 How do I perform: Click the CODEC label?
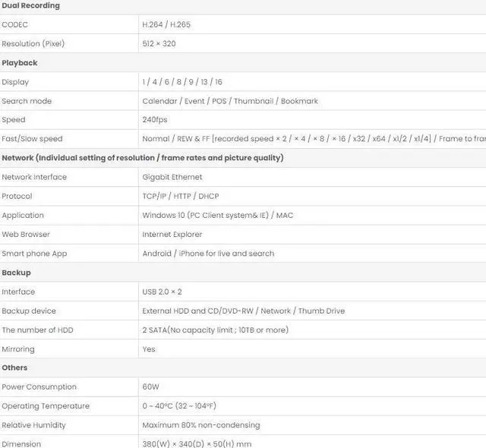click(x=15, y=24)
